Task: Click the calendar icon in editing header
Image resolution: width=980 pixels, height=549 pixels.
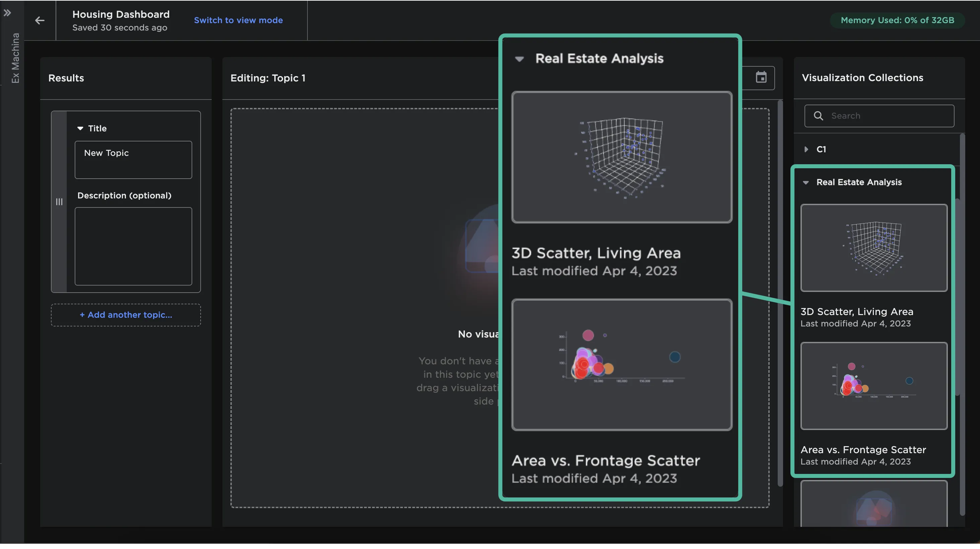Action: tap(761, 78)
